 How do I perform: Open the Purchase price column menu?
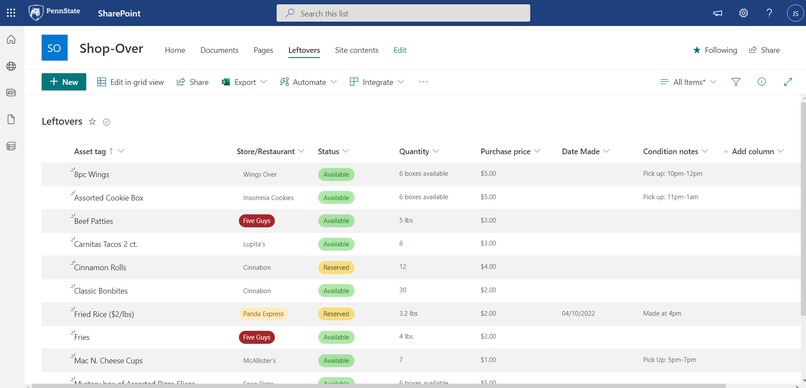point(510,152)
